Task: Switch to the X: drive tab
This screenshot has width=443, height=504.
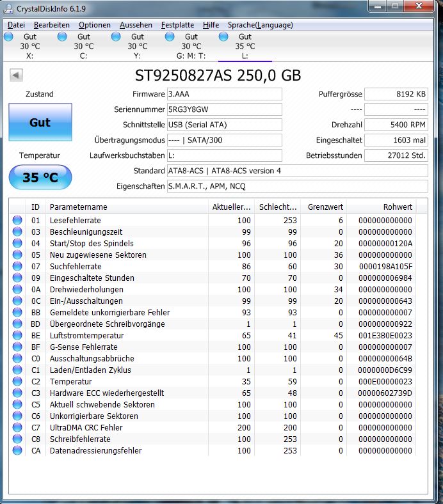Action: click(x=30, y=46)
